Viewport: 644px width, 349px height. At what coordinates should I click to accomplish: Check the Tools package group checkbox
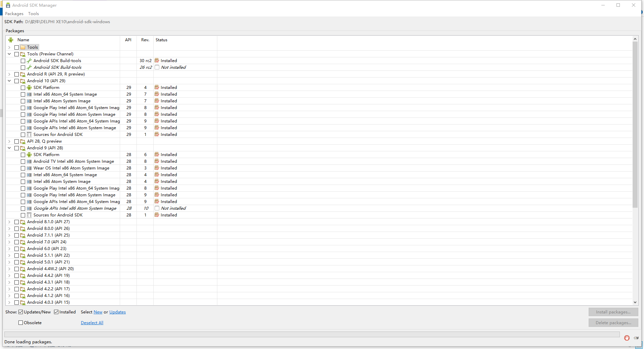pyautogui.click(x=16, y=47)
